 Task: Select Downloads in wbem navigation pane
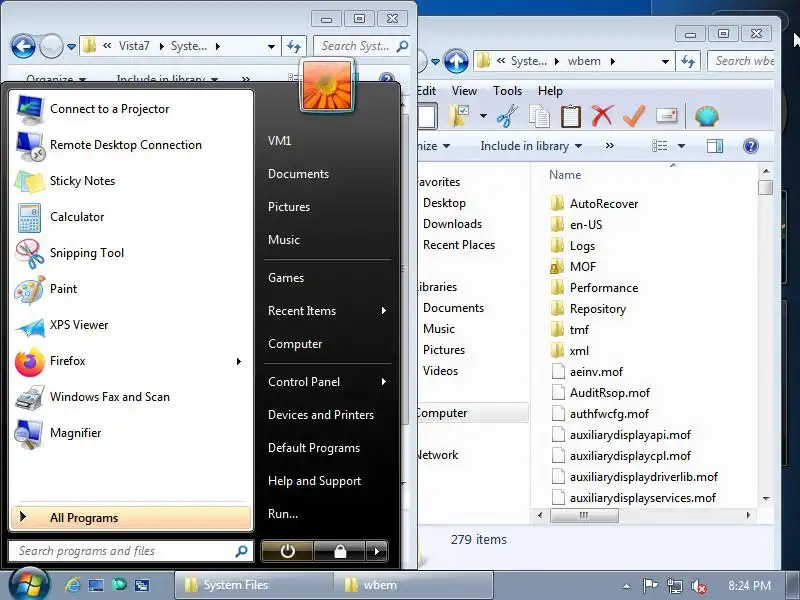(452, 224)
